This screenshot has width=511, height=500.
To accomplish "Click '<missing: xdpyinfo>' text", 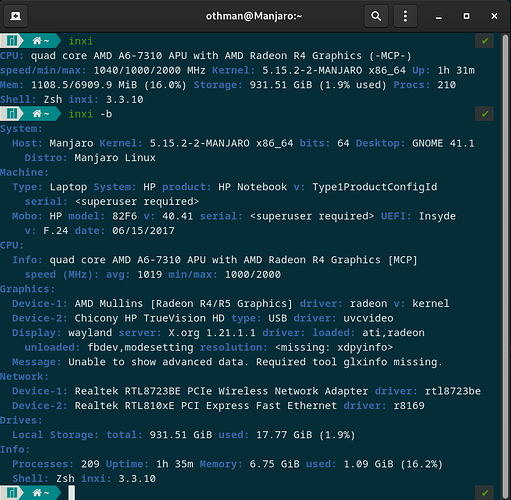I will (x=334, y=348).
